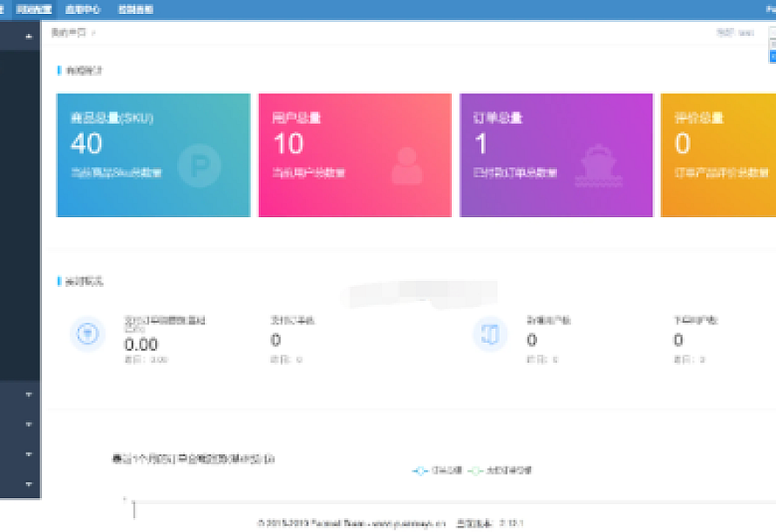Image resolution: width=776 pixels, height=532 pixels.
Task: Expand the second collapsed sidebar section arrow
Action: [x=29, y=424]
